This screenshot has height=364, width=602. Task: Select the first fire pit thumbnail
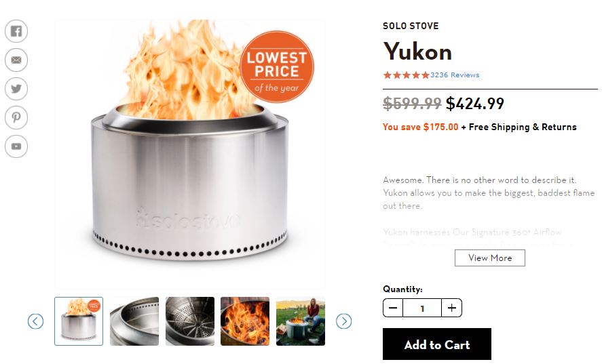[x=79, y=321]
